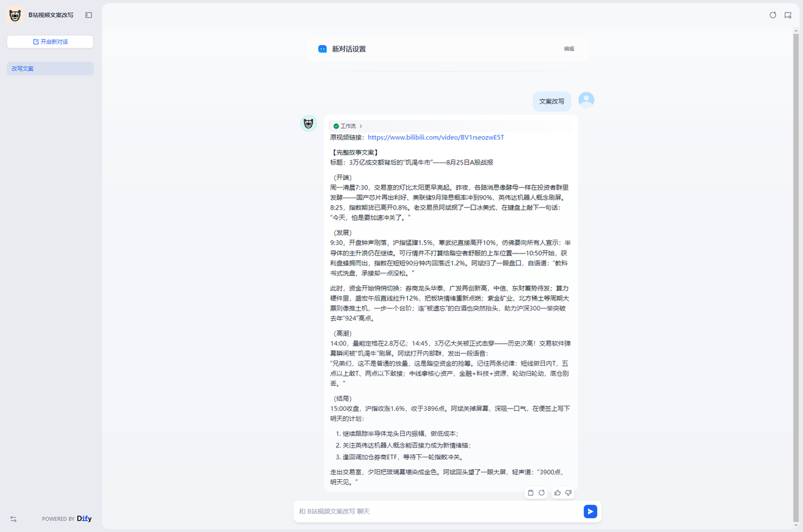Viewport: 803px width, 532px height.
Task: Reset conversation using top-right refresh icon
Action: click(773, 15)
